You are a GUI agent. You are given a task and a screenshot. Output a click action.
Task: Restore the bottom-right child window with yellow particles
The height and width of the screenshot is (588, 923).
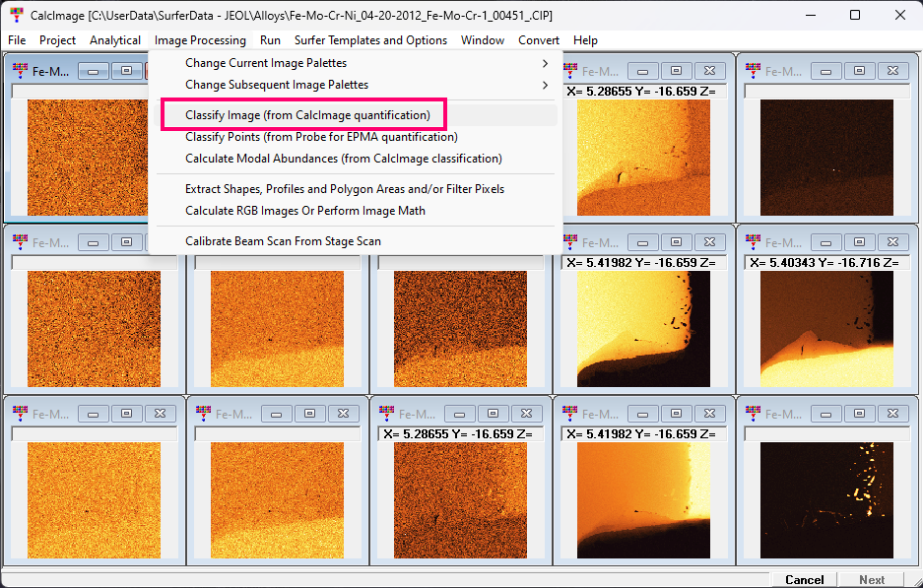click(859, 414)
